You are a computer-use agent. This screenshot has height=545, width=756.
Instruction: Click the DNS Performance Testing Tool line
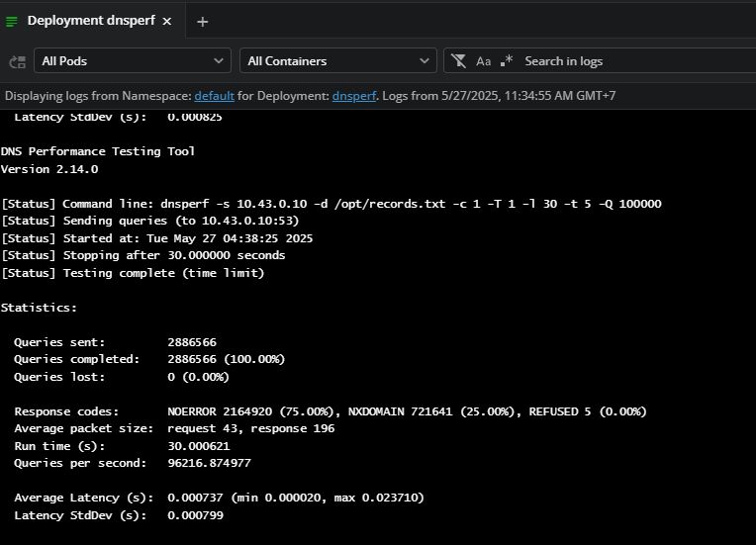tap(98, 151)
